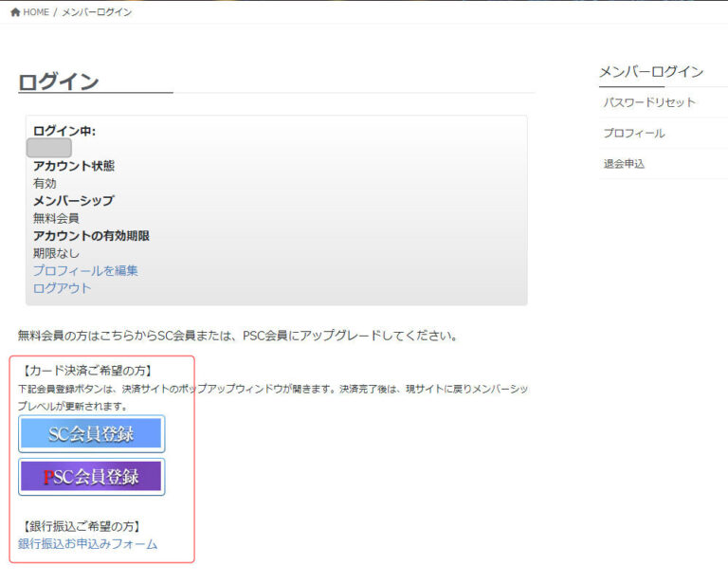
Task: Click the 【カード決済ご希望の方】 heading
Action: tap(87, 371)
